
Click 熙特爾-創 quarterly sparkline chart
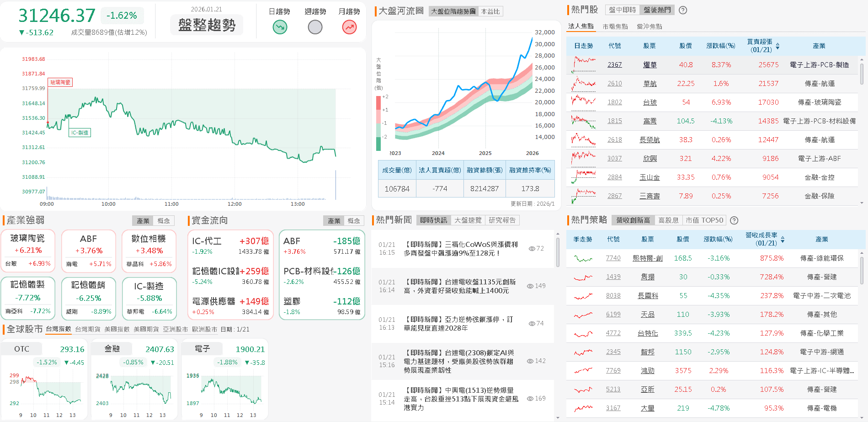(x=582, y=257)
